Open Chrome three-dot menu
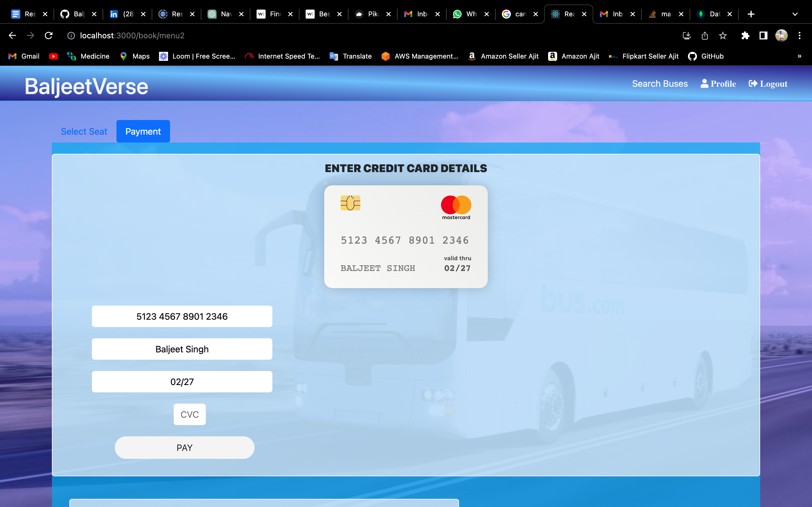 point(800,35)
